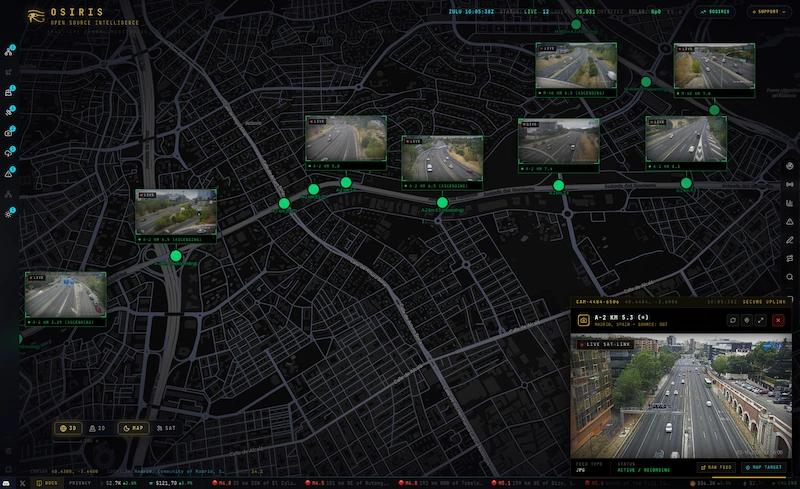The height and width of the screenshot is (489, 800).
Task: Open A-2 KM 3.29 (ASCENDING) camera thumbnail
Action: (x=66, y=299)
